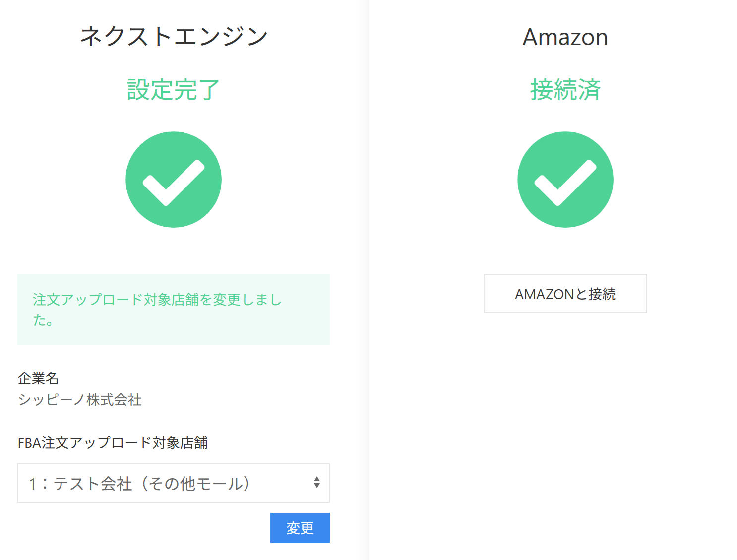
Task: Click the Amazon panel heading
Action: coord(565,37)
